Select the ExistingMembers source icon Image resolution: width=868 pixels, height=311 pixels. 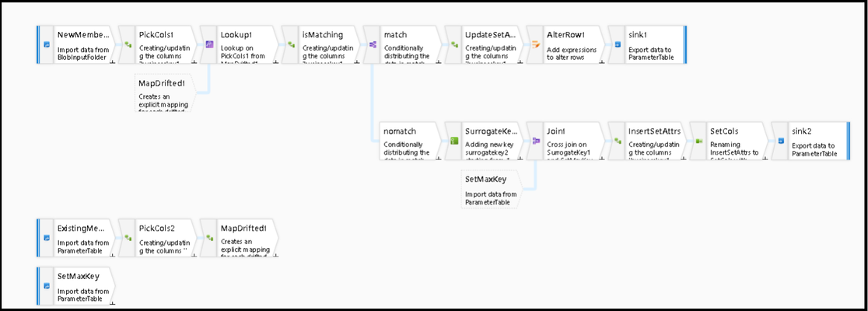pos(47,238)
